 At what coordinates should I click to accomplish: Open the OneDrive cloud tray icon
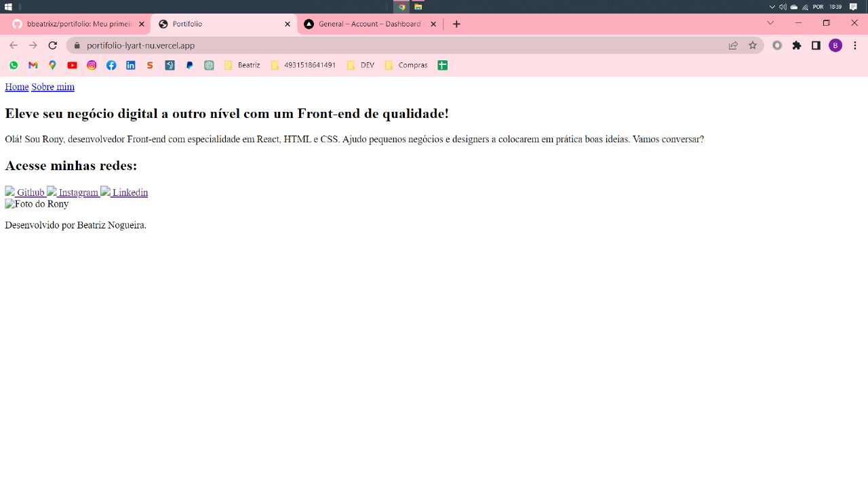[794, 7]
